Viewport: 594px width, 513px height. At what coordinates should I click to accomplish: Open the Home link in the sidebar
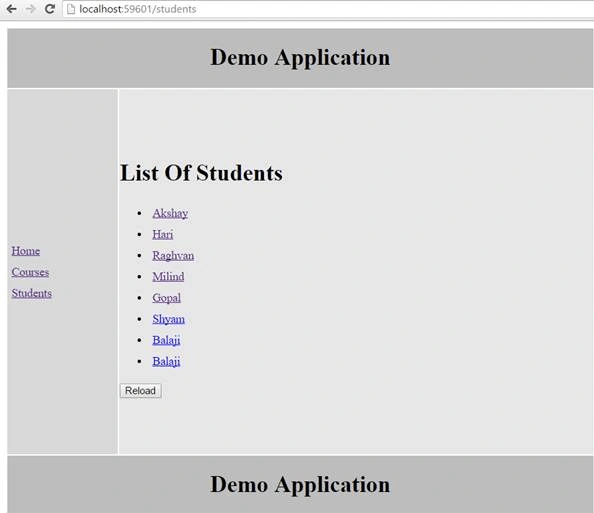coord(26,251)
